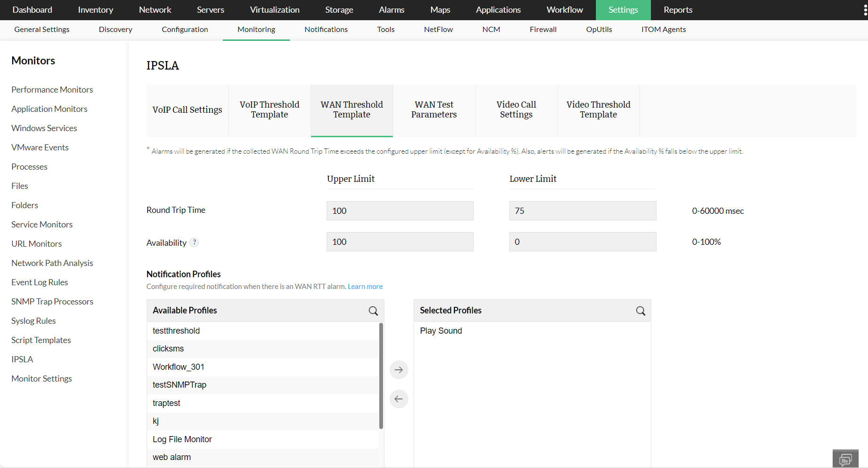Click the right arrow to add profile
This screenshot has height=468, width=868.
399,370
